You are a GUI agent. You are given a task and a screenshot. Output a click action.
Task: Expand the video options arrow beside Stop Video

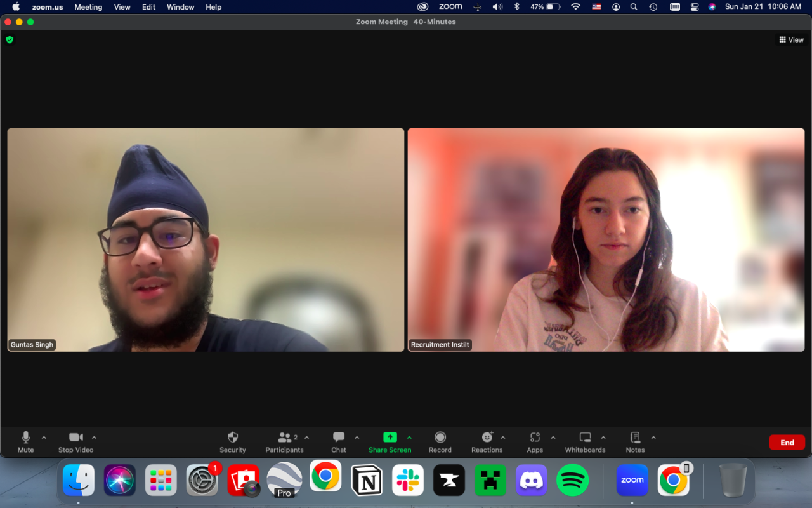coord(94,438)
